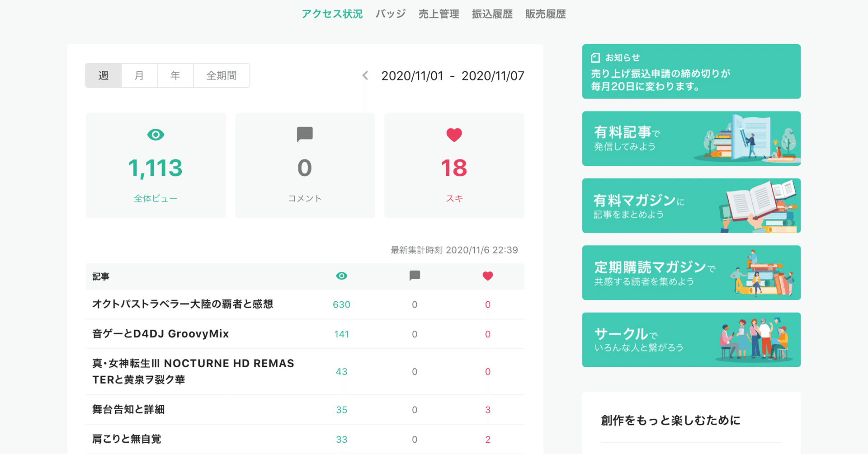Click like count 2 for 肩こりと無自覚
This screenshot has width=868, height=454.
tap(487, 440)
